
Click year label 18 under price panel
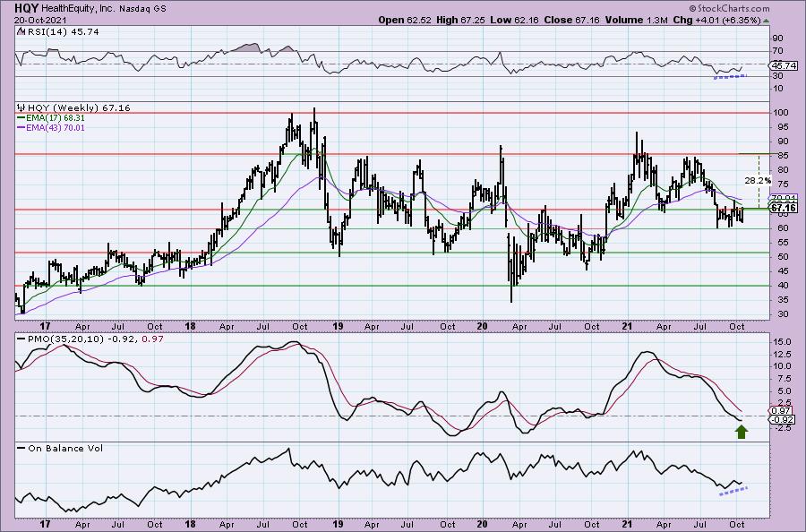pos(190,326)
